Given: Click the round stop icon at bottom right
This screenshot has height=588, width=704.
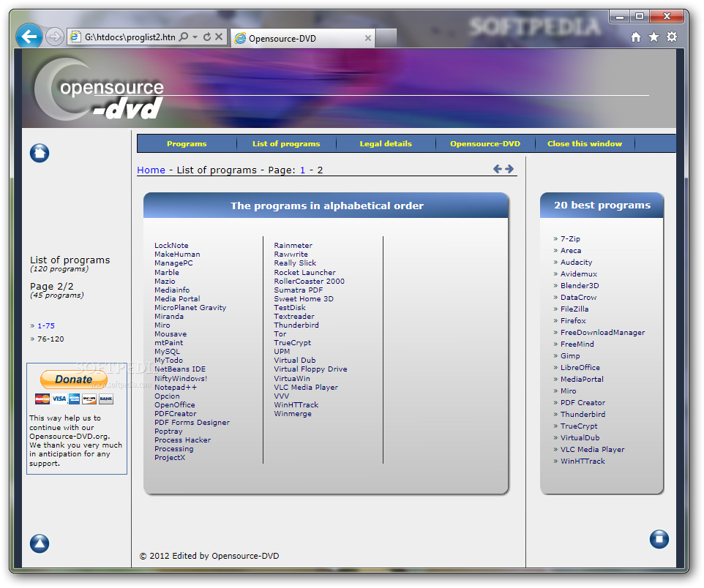Looking at the screenshot, I should pyautogui.click(x=659, y=538).
